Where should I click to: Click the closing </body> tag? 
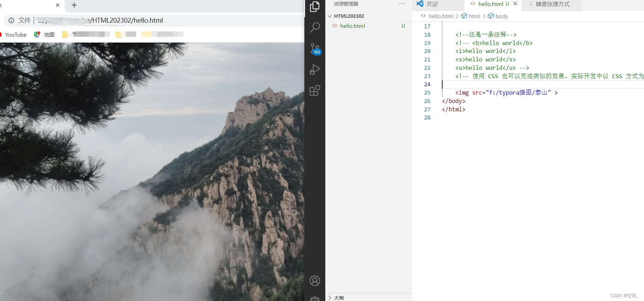[453, 101]
